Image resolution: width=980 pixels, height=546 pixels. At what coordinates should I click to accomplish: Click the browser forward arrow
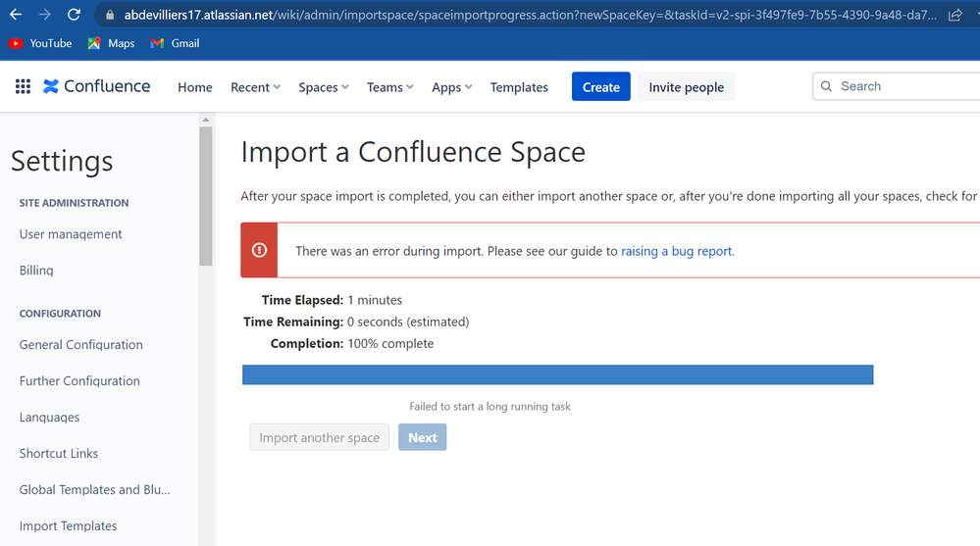tap(44, 15)
